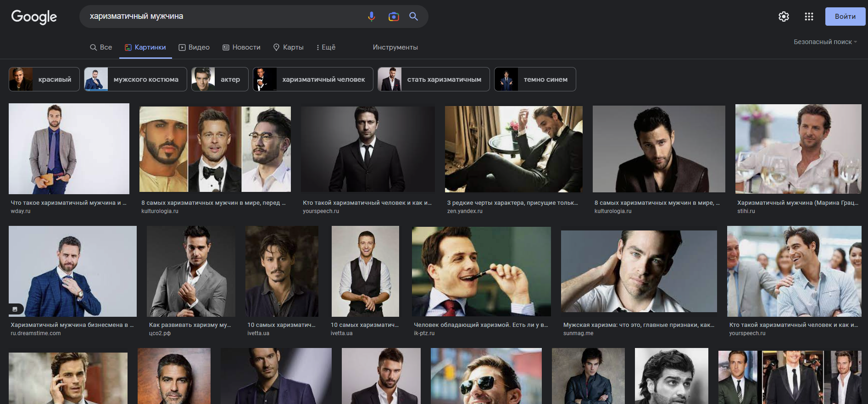Open the ik-ptz.ru man with pen thumbnail
Image resolution: width=868 pixels, height=404 pixels.
click(x=481, y=271)
